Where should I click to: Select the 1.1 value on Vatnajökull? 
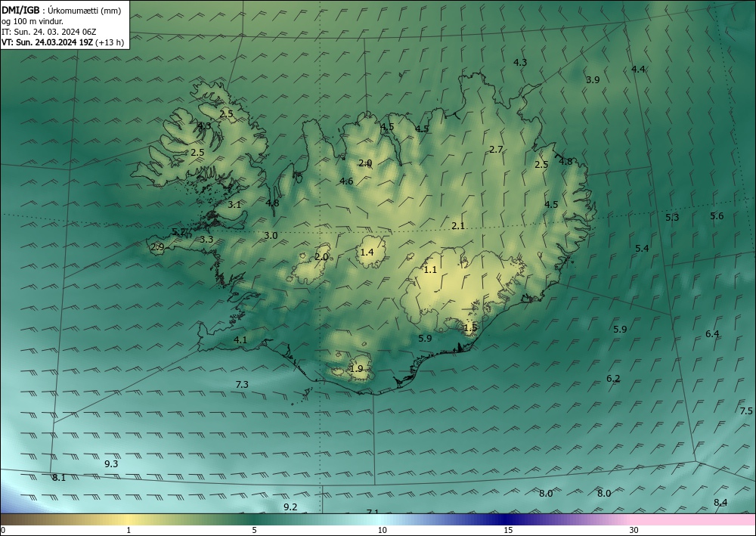click(x=430, y=270)
